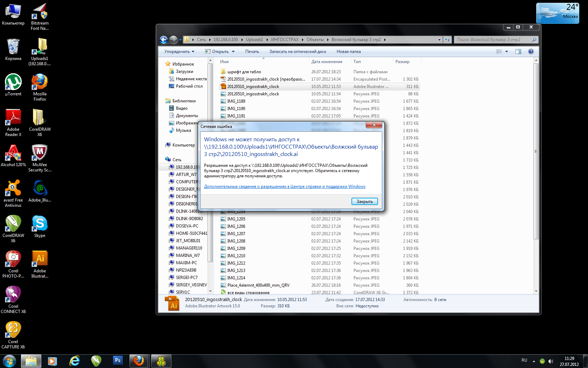The image size is (588, 368).
Task: Click the Москва weather gadget
Action: [558, 13]
